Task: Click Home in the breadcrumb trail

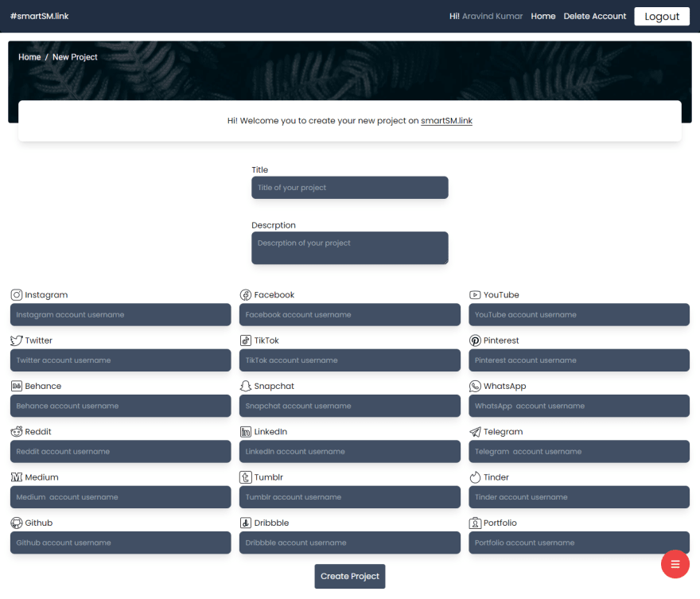Action: pos(29,56)
